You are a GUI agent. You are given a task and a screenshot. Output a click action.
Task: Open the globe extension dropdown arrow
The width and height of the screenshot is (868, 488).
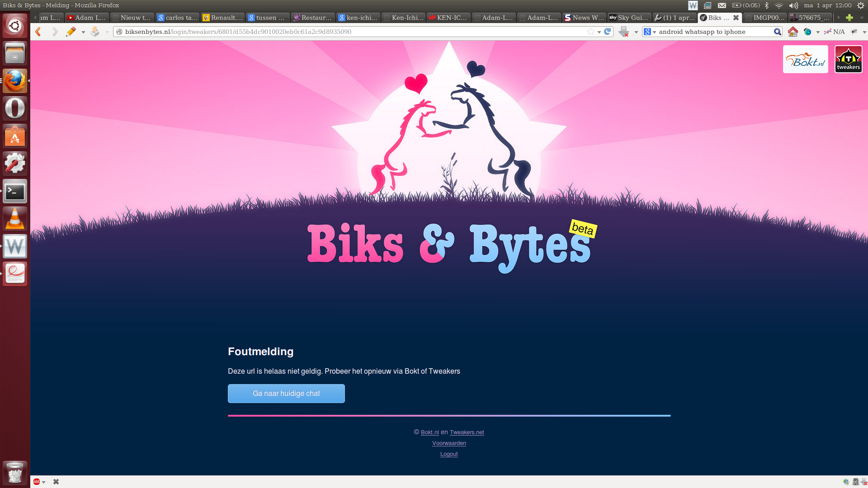point(818,32)
